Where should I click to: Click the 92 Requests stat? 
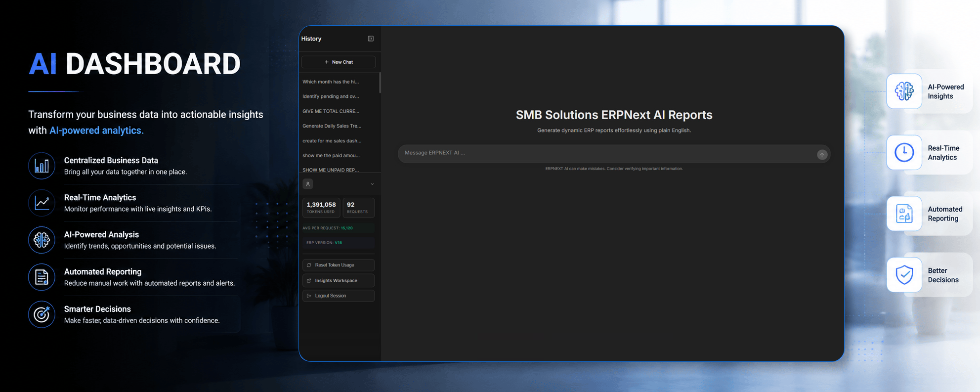pyautogui.click(x=358, y=208)
